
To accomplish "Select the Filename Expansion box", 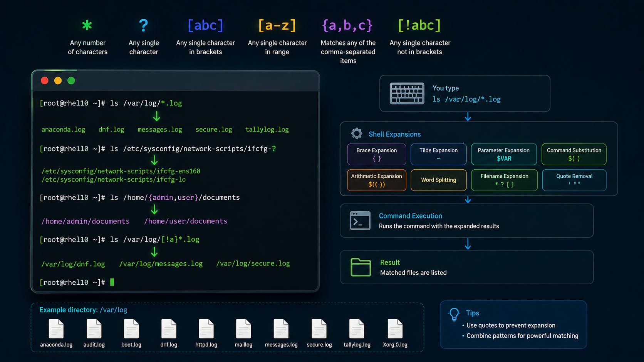I will point(504,180).
